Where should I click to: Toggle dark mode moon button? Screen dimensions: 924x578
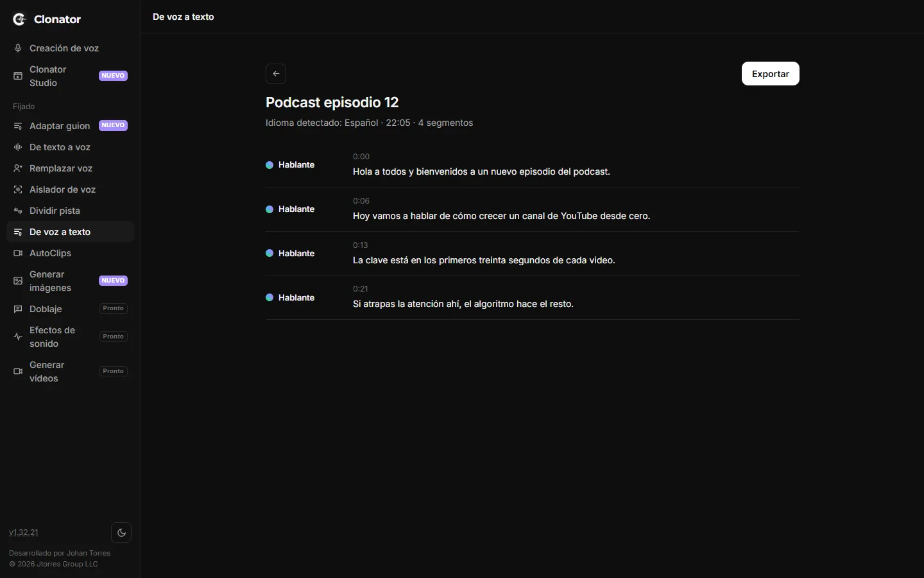(x=121, y=532)
